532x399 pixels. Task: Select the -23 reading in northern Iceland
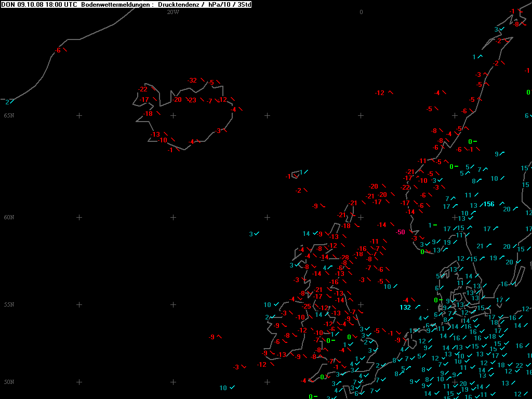tap(192, 100)
